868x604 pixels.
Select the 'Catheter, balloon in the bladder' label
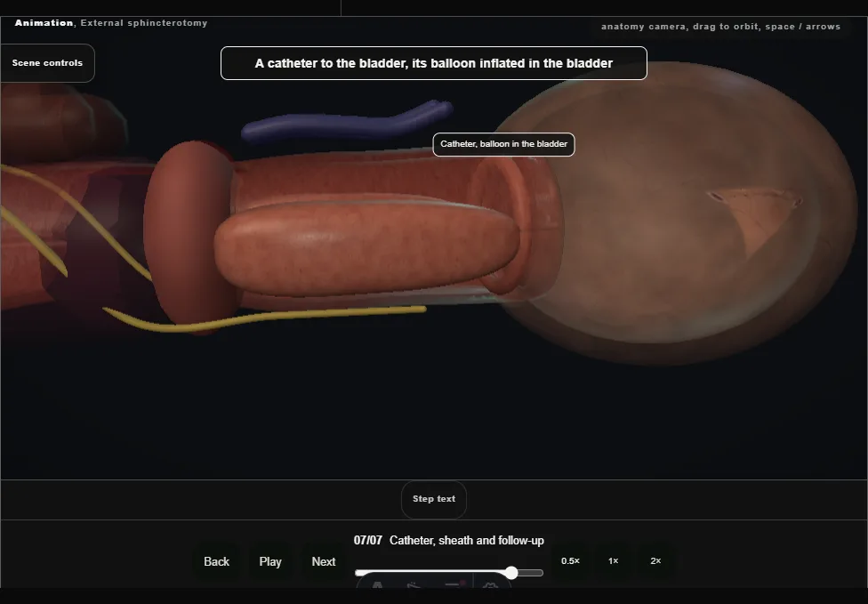point(503,144)
